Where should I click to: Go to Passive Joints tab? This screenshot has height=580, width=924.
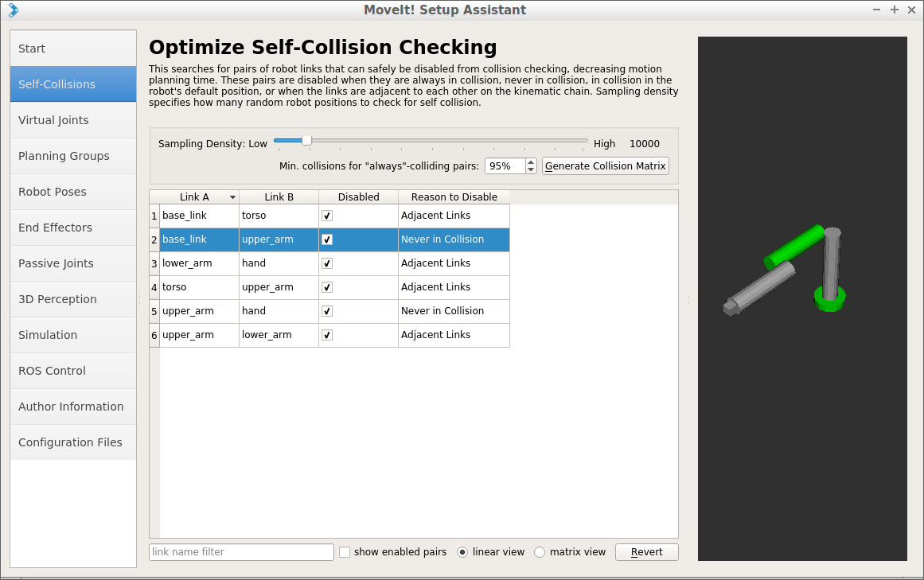coord(73,263)
